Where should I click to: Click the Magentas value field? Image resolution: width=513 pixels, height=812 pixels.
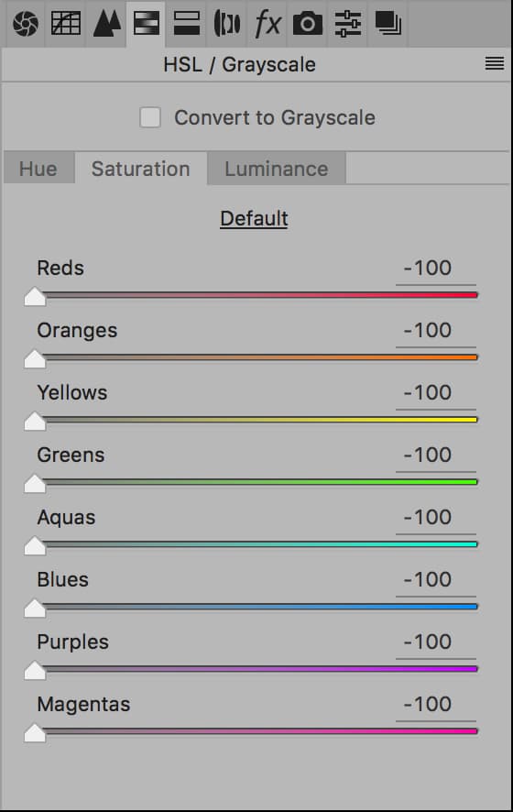436,704
